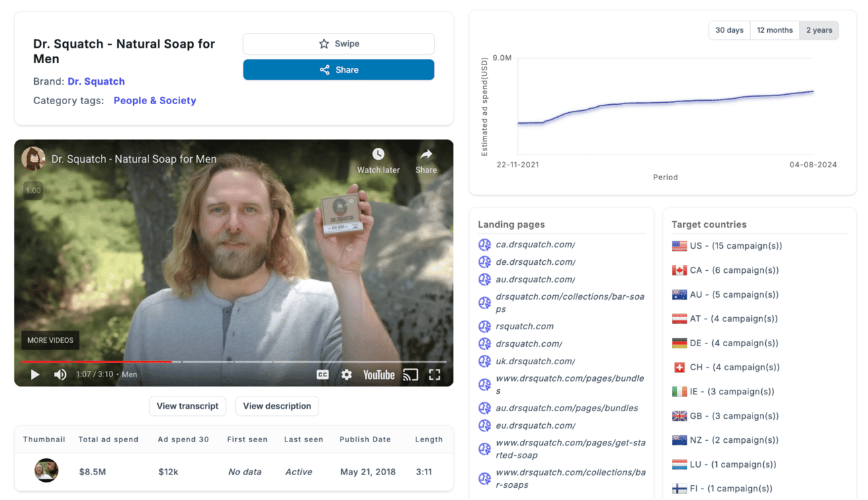Image resolution: width=868 pixels, height=500 pixels.
Task: Click the Watch later clock icon
Action: [378, 155]
